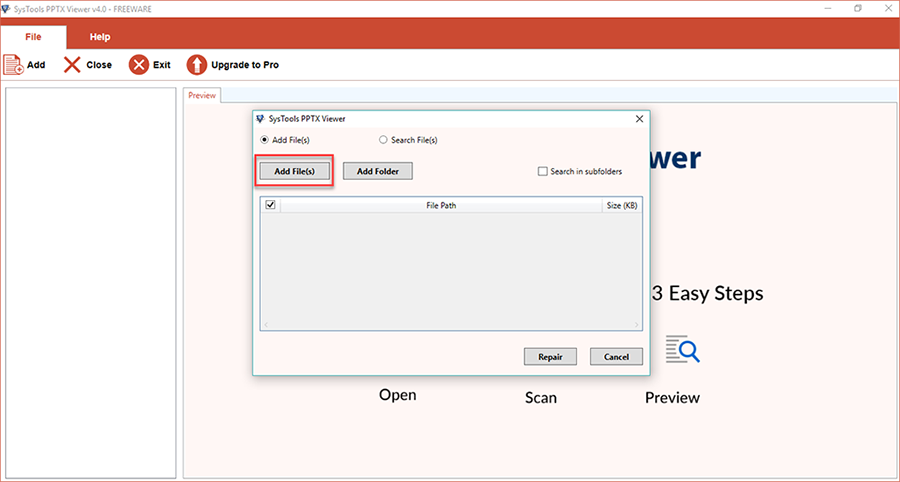
Task: Click the Add document icon in toolbar
Action: (14, 64)
